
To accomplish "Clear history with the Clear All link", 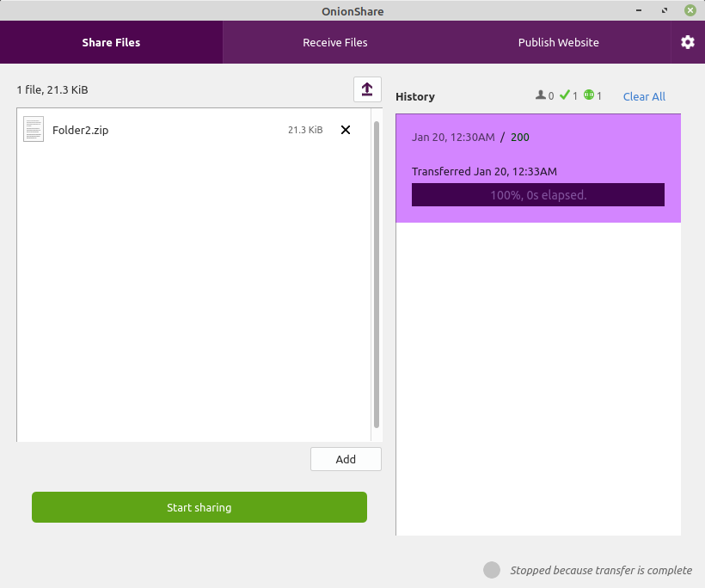I will coord(644,96).
